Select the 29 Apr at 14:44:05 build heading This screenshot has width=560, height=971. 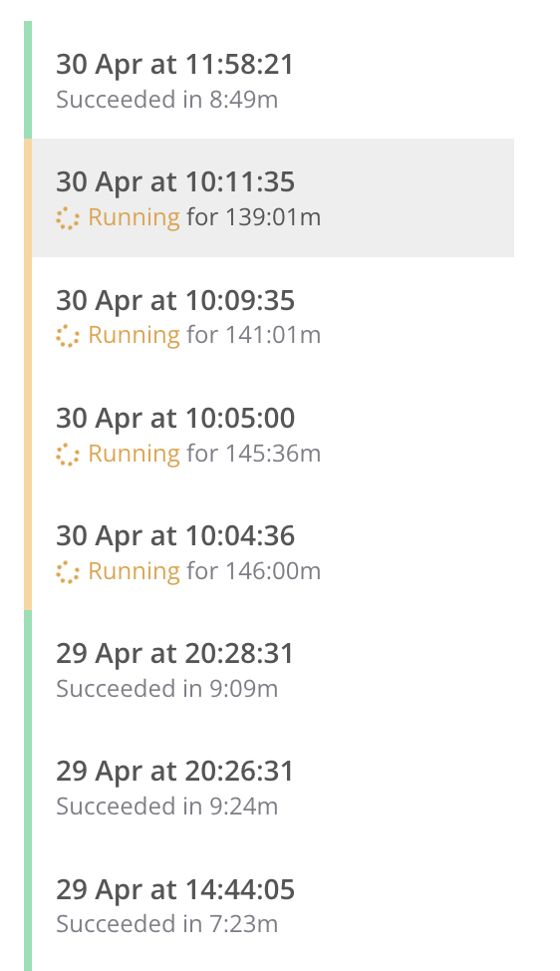[x=175, y=889]
